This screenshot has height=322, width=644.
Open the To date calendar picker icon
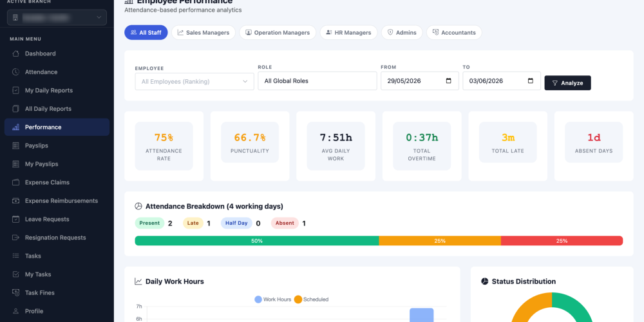point(531,81)
